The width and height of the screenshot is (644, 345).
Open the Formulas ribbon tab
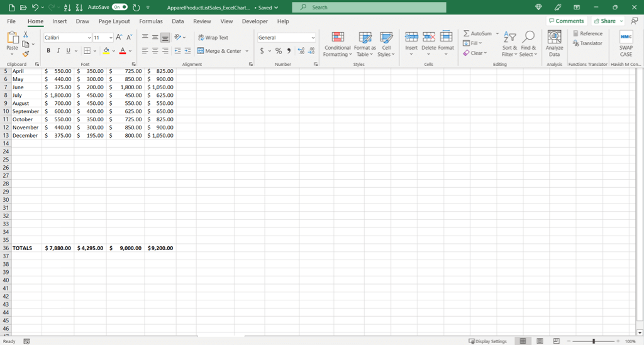(150, 21)
